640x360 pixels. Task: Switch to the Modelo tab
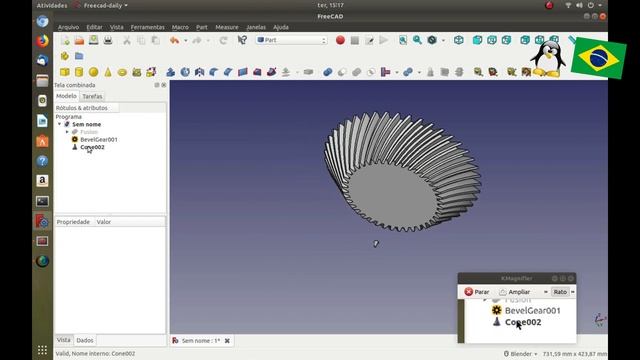pyautogui.click(x=66, y=96)
